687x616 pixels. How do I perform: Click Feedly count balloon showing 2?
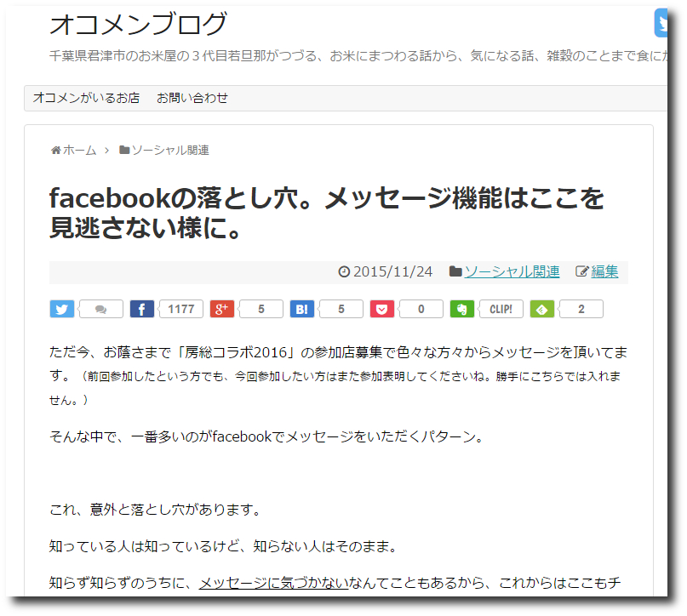tap(581, 309)
